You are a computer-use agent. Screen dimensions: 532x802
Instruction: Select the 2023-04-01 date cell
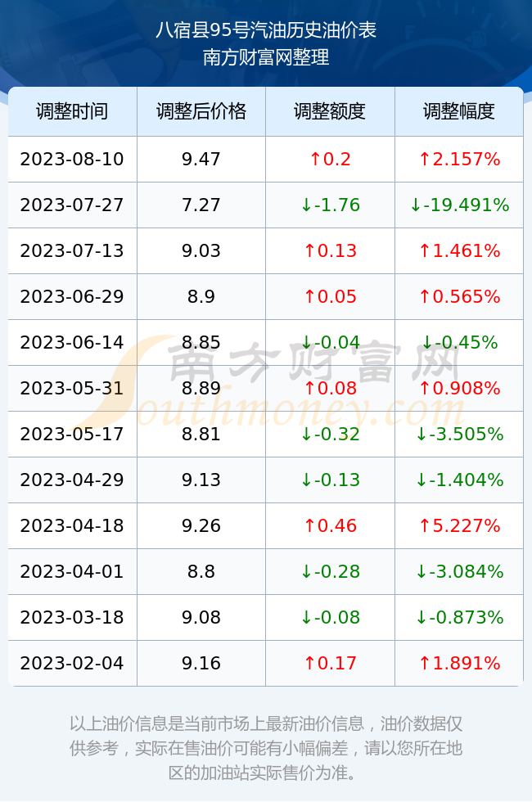pos(72,571)
